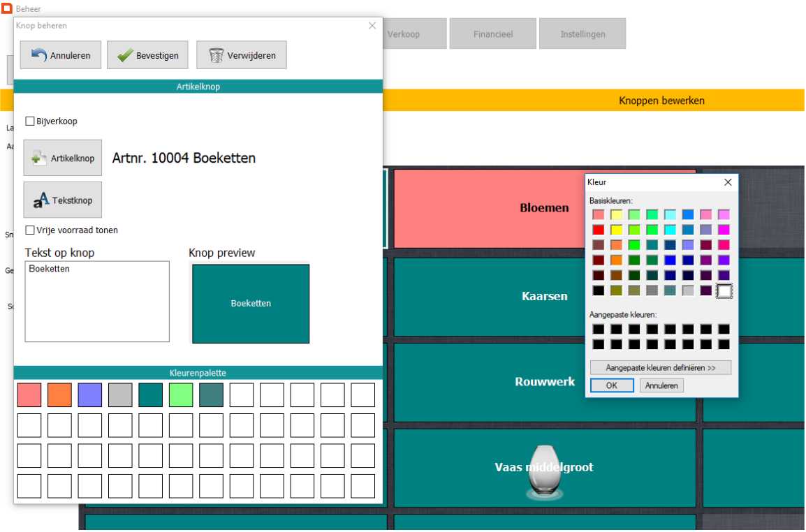Enable the Bijverkoop checkbox
The image size is (806, 532).
click(30, 121)
